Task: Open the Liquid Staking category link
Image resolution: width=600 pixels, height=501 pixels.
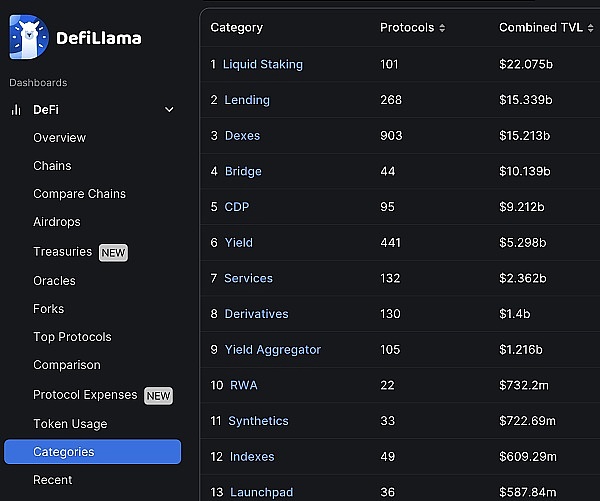Action: pyautogui.click(x=262, y=64)
